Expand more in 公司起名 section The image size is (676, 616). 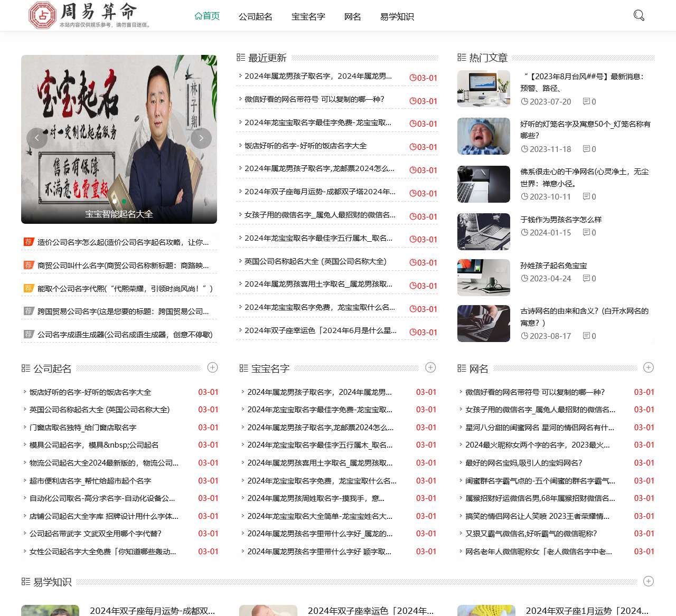pos(213,367)
